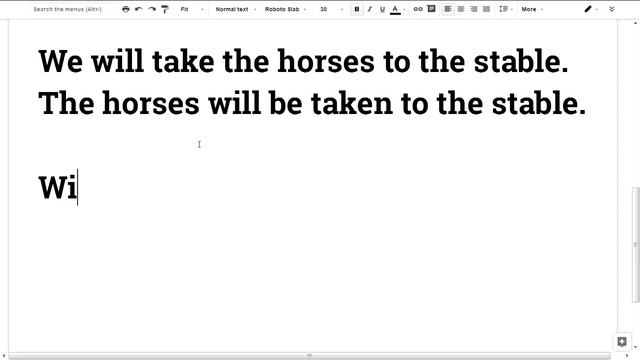Open the line spacing options
640x360 pixels.
505,9
